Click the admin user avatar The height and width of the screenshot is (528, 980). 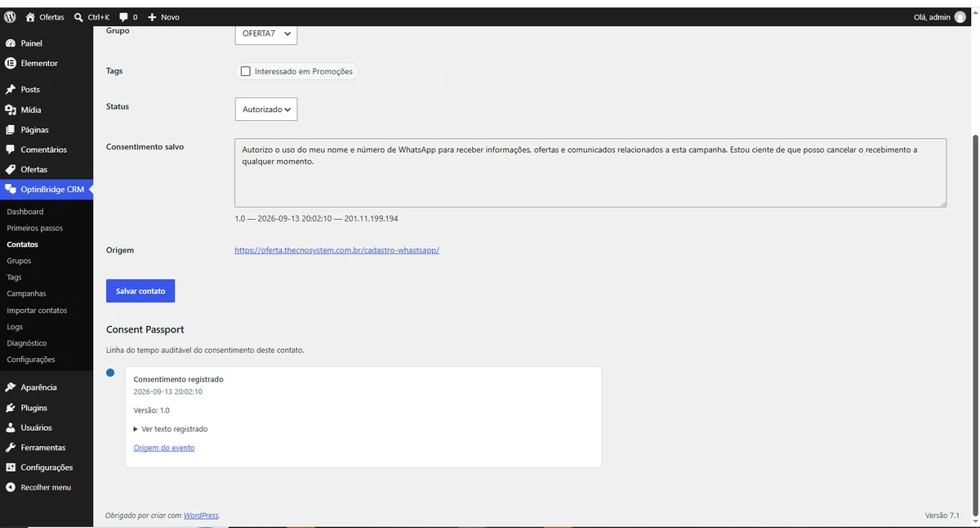pos(960,16)
